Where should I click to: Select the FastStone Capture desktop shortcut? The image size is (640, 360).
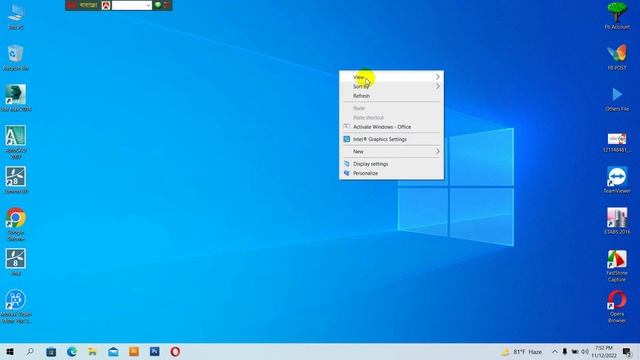pos(617,266)
